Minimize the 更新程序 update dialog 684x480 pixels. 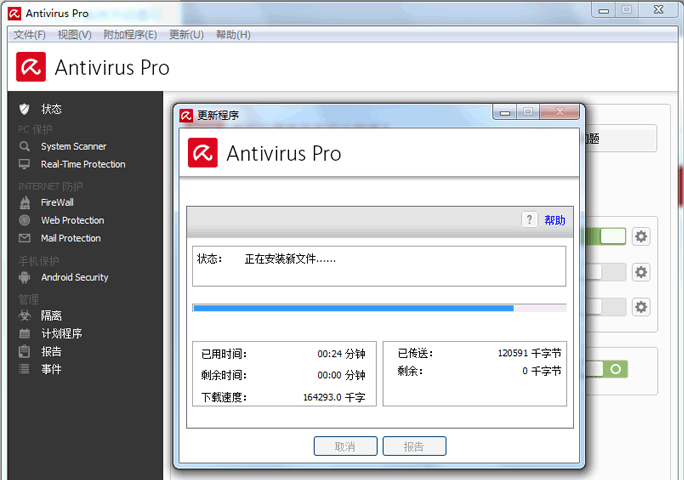(505, 112)
